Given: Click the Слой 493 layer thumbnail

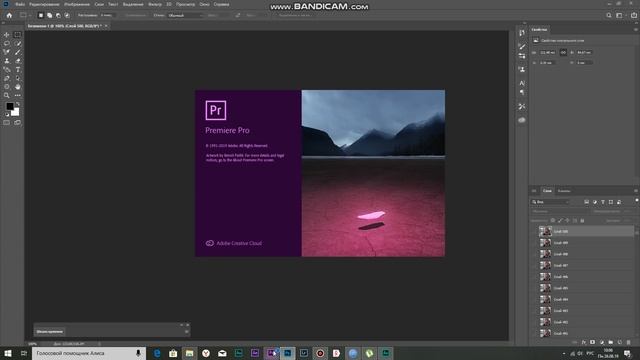Looking at the screenshot, I should click(545, 311).
